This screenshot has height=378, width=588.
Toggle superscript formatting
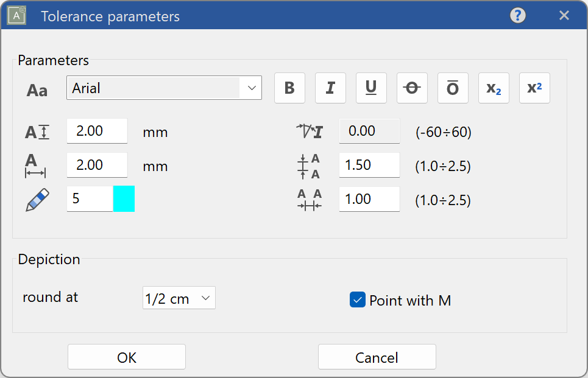[534, 88]
